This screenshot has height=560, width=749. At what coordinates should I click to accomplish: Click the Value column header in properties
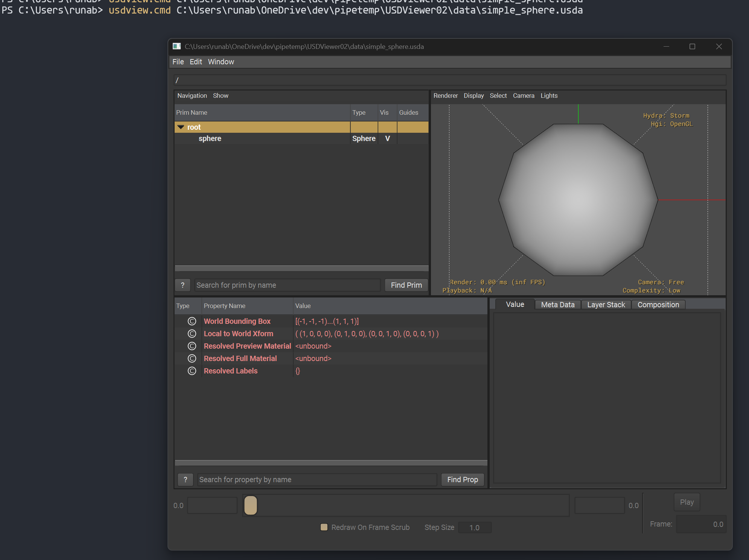pyautogui.click(x=390, y=306)
